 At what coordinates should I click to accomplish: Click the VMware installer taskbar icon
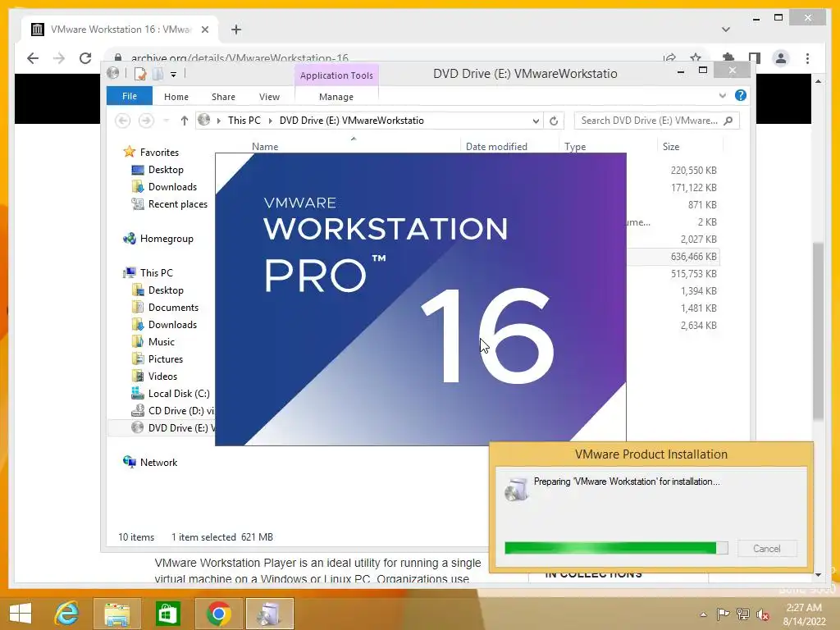coord(269,614)
